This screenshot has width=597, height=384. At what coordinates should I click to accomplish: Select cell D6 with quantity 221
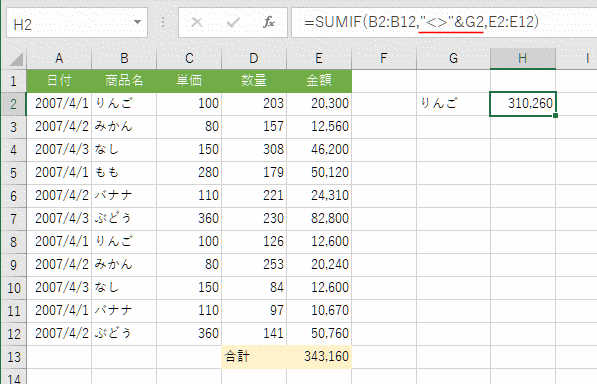254,196
